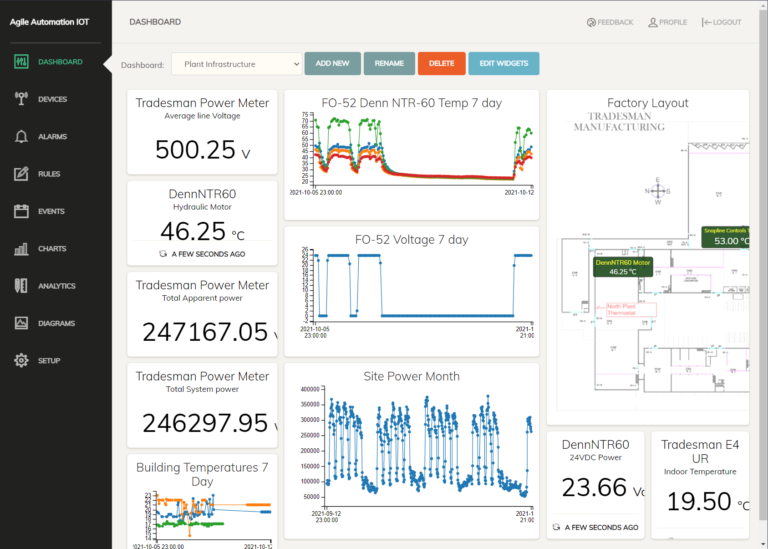Screen dimensions: 768x549
Task: Select the Rules pencil icon
Action: coord(21,174)
